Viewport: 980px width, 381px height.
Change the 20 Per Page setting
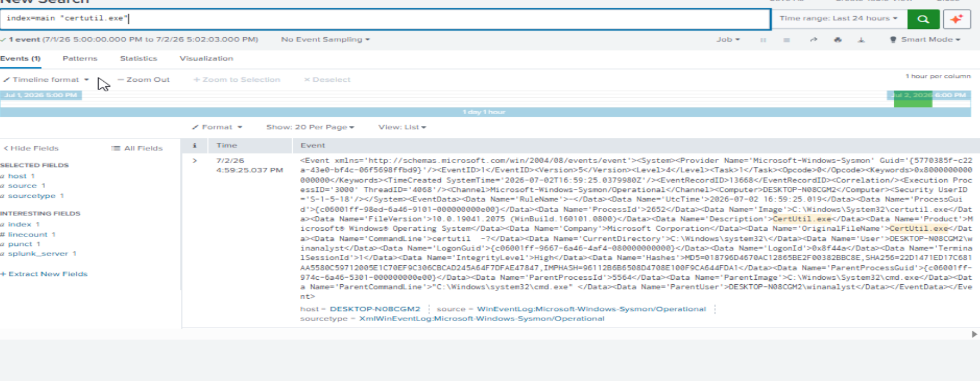[310, 127]
